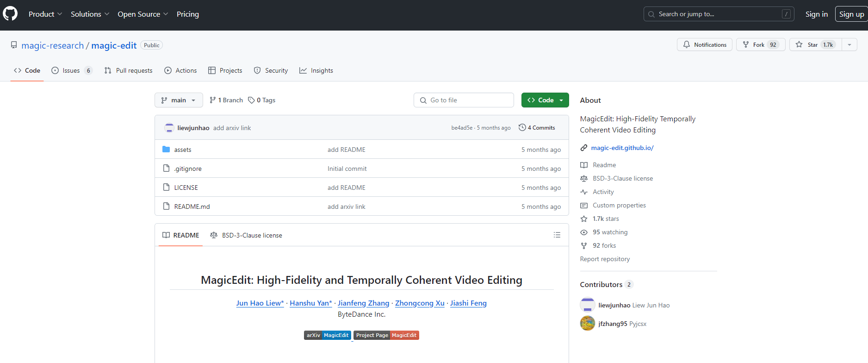Open the Activity link
This screenshot has width=868, height=363.
click(x=603, y=192)
